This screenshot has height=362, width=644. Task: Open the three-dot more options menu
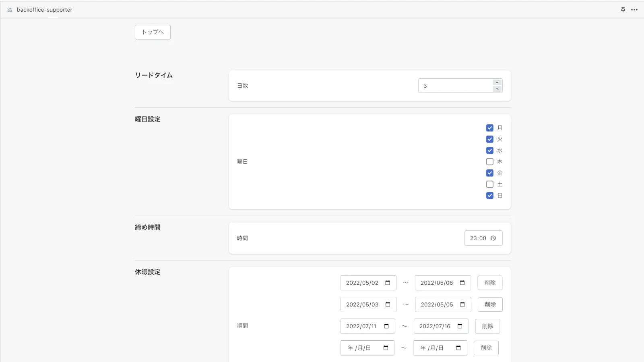tap(634, 10)
